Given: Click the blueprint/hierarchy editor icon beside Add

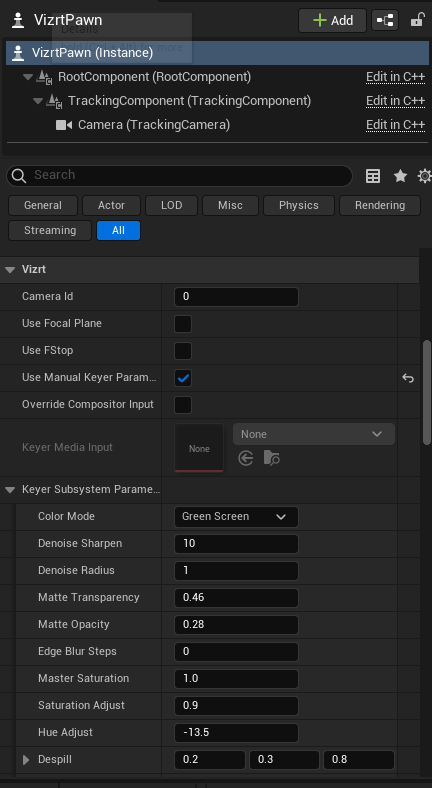Looking at the screenshot, I should point(385,20).
